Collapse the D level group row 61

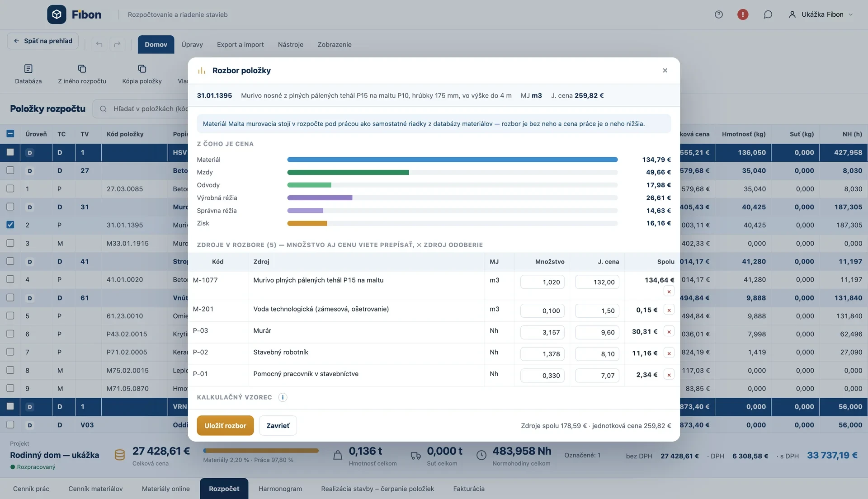30,298
